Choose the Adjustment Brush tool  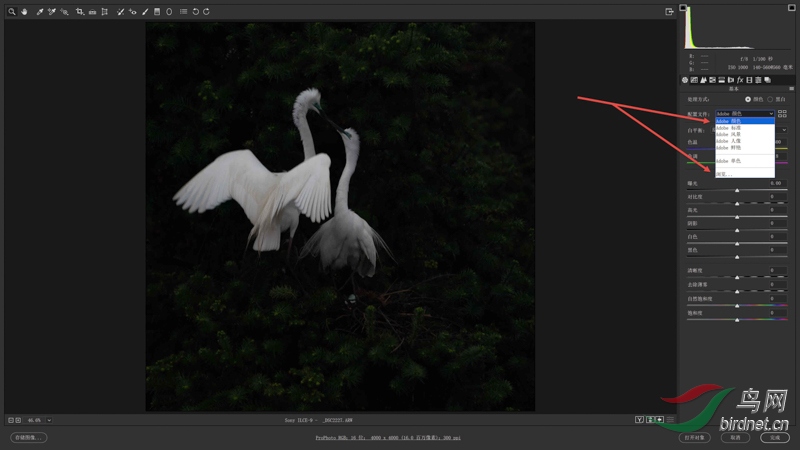145,11
